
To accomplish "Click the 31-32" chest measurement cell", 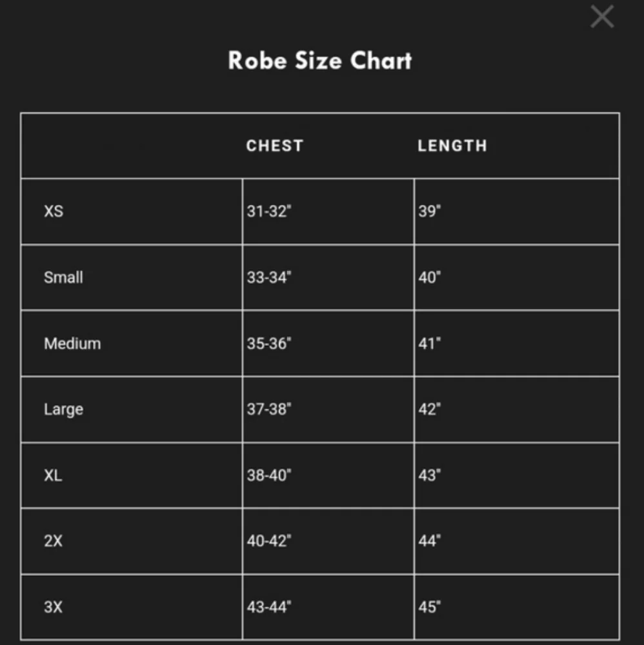I will tap(269, 211).
